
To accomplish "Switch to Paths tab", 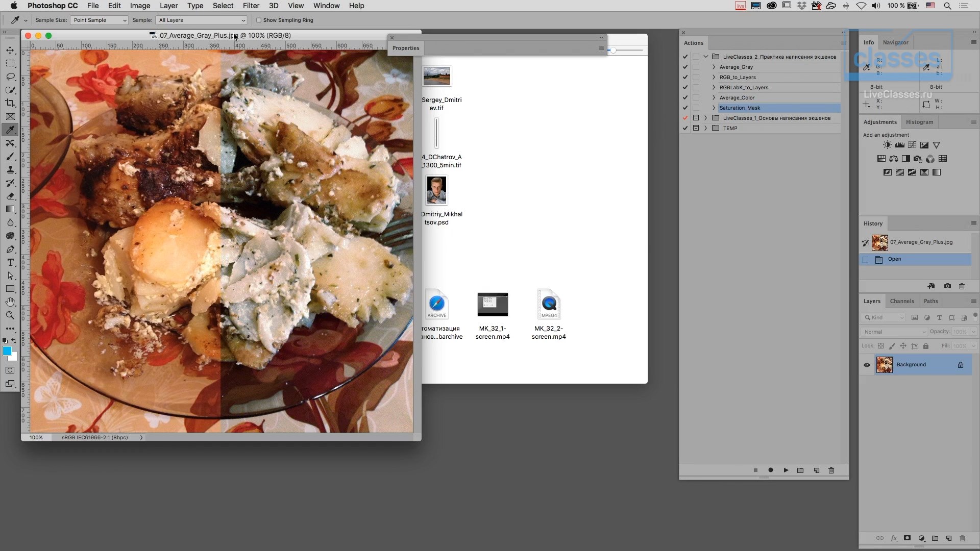I will point(930,301).
